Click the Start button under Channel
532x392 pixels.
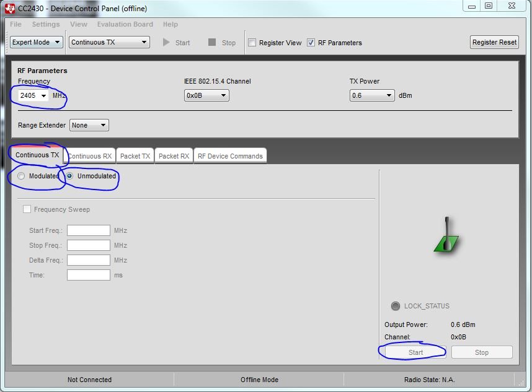tap(415, 352)
